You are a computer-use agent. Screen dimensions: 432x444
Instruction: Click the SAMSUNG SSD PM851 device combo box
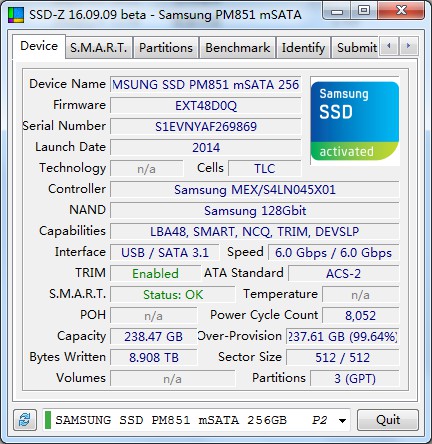click(x=196, y=420)
